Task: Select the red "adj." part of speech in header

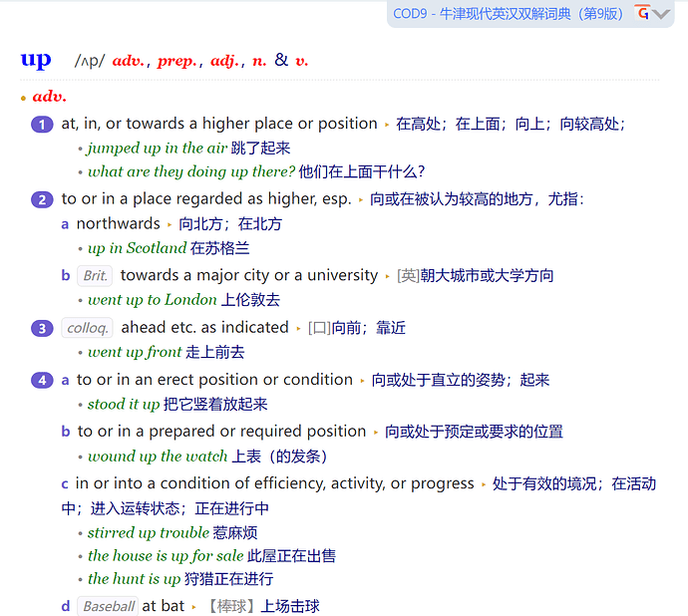Action: (225, 60)
